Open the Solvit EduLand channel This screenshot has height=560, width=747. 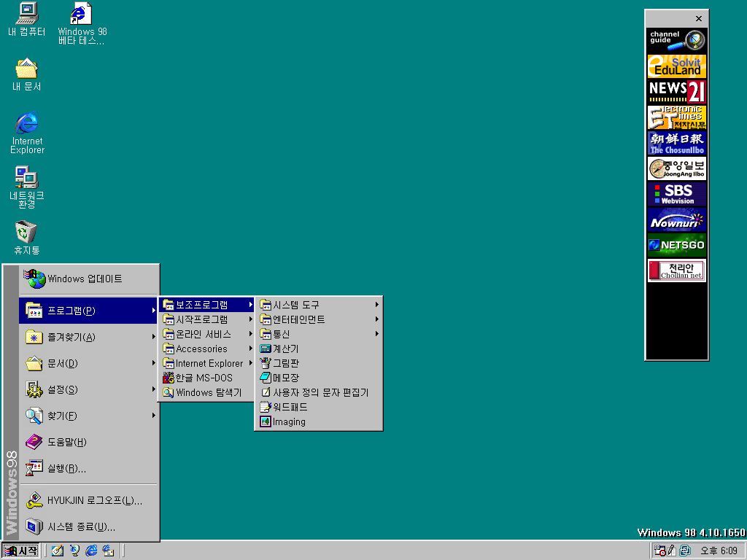tap(677, 66)
